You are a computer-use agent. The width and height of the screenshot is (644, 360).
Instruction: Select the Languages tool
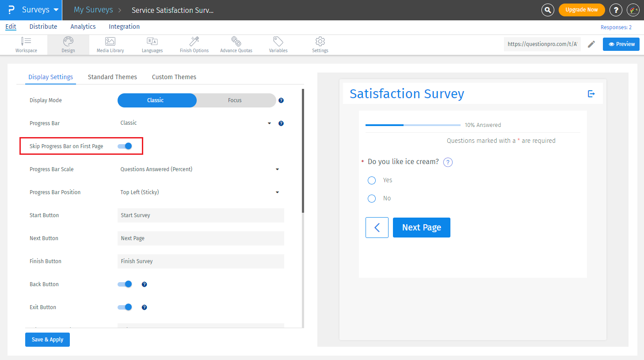click(x=152, y=44)
